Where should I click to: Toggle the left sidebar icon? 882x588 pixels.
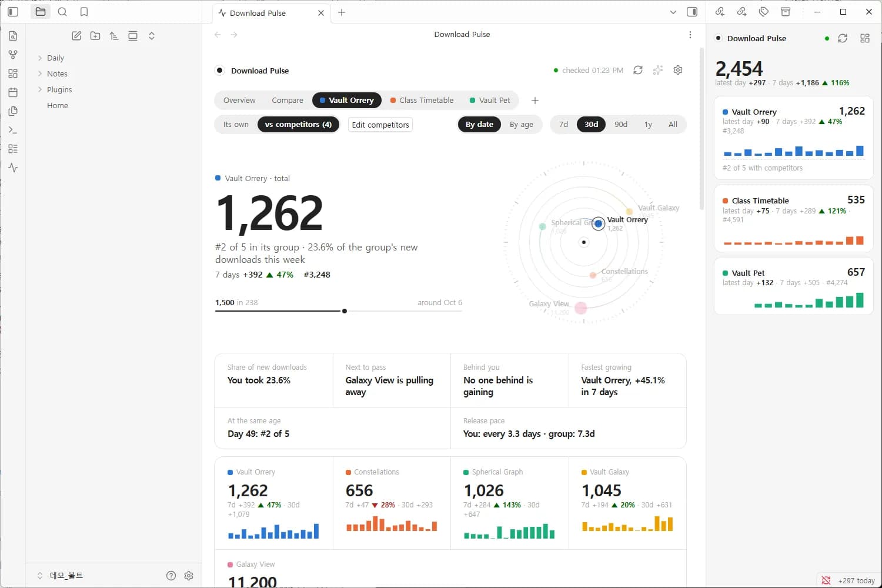[13, 12]
